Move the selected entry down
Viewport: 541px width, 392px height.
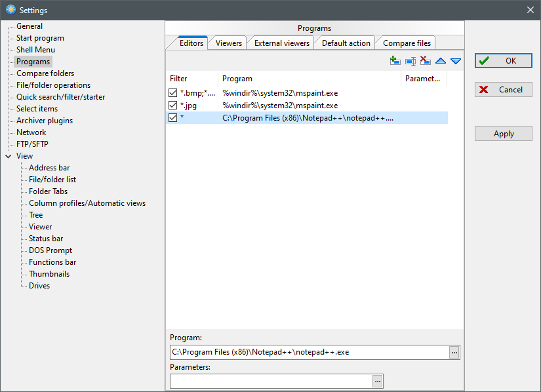tap(456, 60)
